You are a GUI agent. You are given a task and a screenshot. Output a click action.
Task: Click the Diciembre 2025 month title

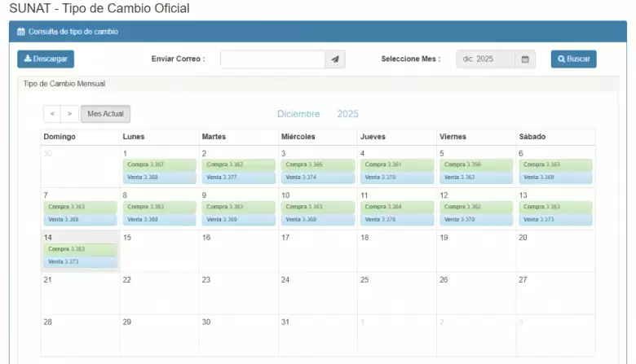pos(317,114)
